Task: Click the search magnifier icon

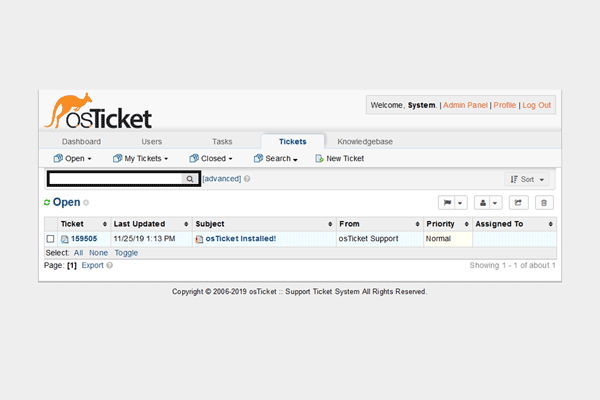Action: (188, 179)
